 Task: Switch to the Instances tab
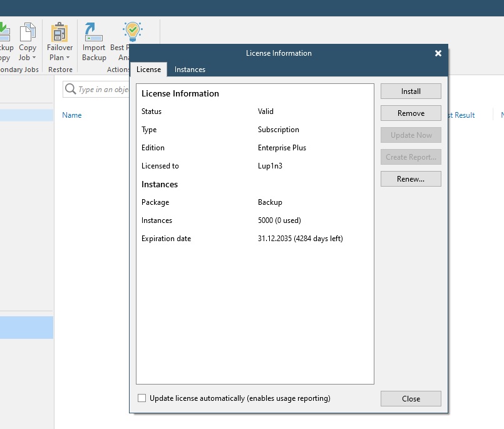(190, 70)
